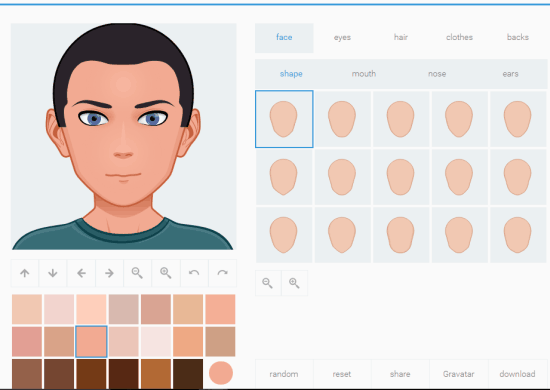This screenshot has width=550, height=390.
Task: Pick first face shape in middle row
Action: pos(284,177)
